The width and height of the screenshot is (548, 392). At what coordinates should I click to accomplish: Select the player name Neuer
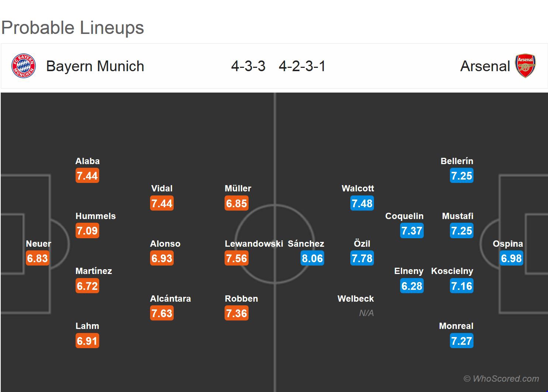[x=38, y=244]
